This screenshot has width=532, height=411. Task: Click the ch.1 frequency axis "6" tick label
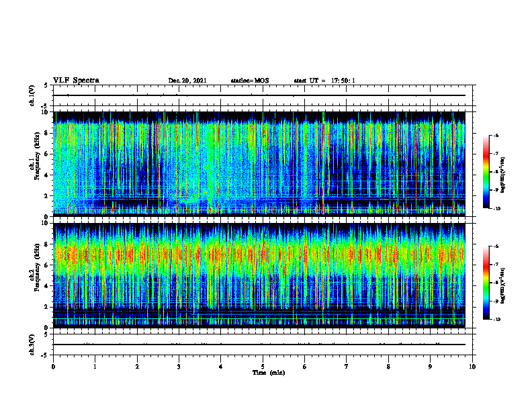coord(47,154)
